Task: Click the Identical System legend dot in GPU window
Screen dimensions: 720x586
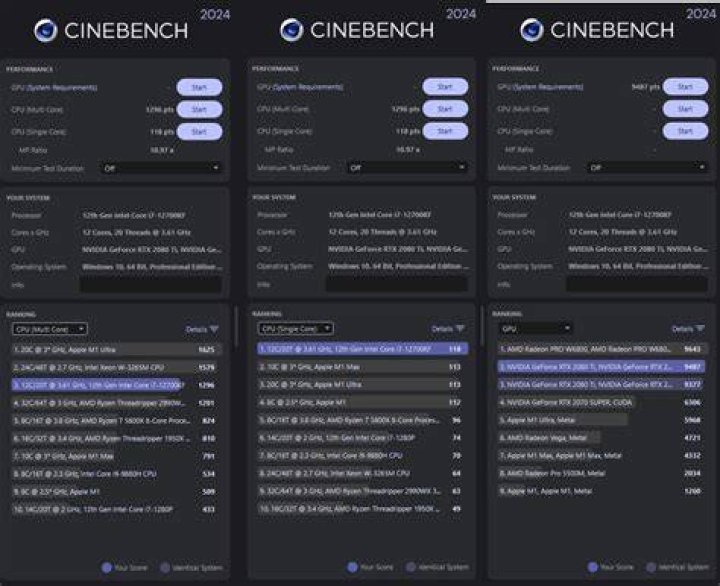Action: (651, 567)
